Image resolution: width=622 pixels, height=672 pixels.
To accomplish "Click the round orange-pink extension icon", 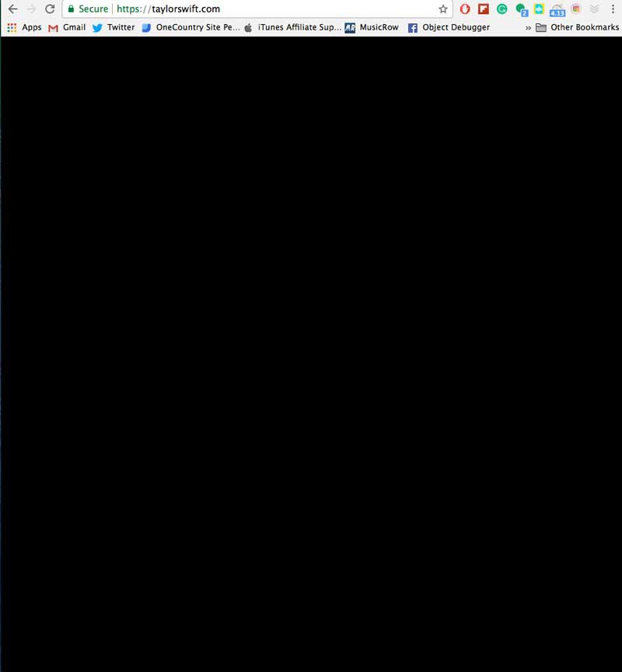I will tap(575, 9).
